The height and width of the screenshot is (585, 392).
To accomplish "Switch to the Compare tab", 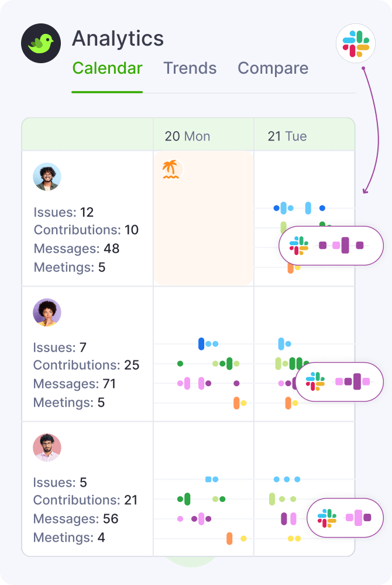I will coord(273,68).
